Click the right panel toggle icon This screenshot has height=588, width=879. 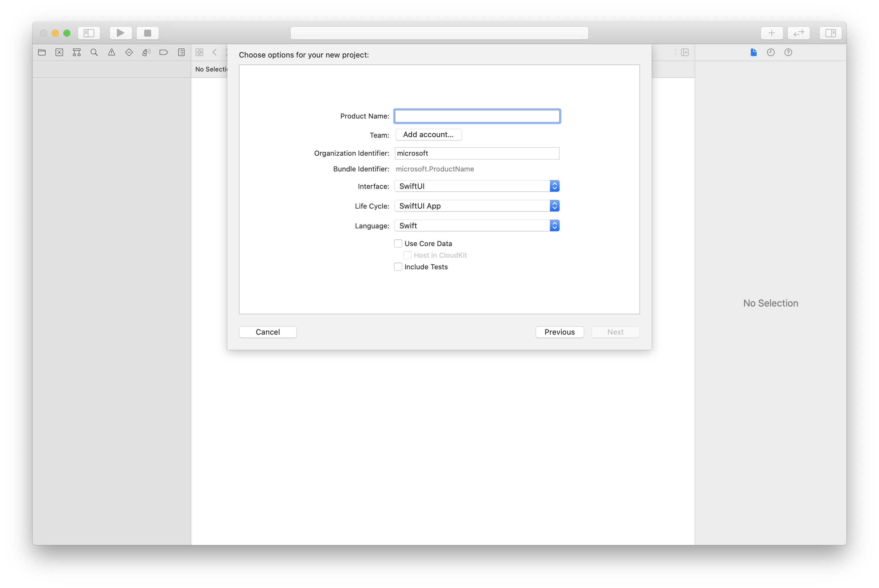[830, 33]
